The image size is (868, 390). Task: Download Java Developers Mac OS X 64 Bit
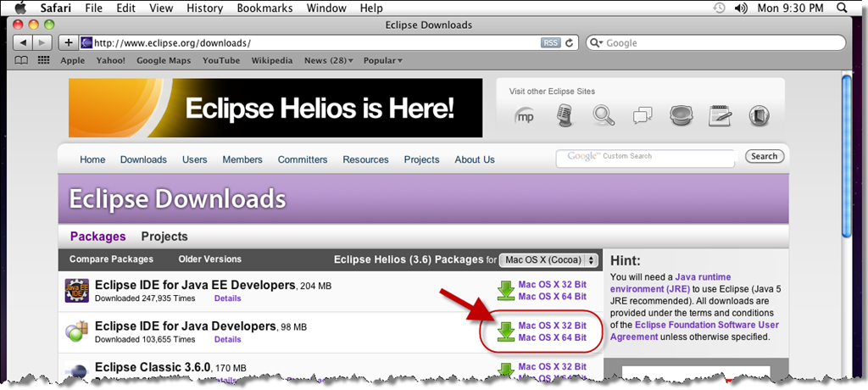[x=552, y=337]
